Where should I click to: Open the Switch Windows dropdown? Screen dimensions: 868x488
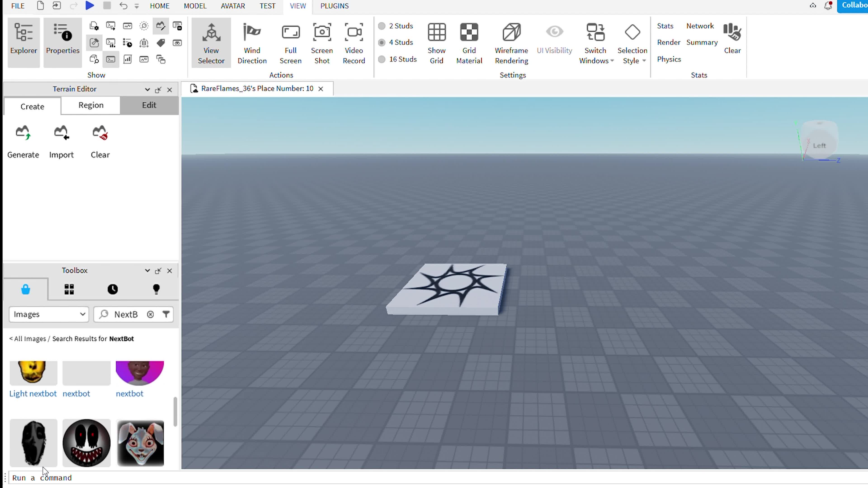(x=595, y=42)
